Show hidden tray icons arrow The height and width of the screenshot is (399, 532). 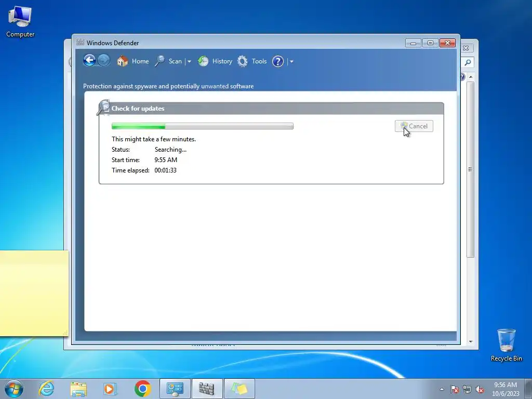pos(442,390)
